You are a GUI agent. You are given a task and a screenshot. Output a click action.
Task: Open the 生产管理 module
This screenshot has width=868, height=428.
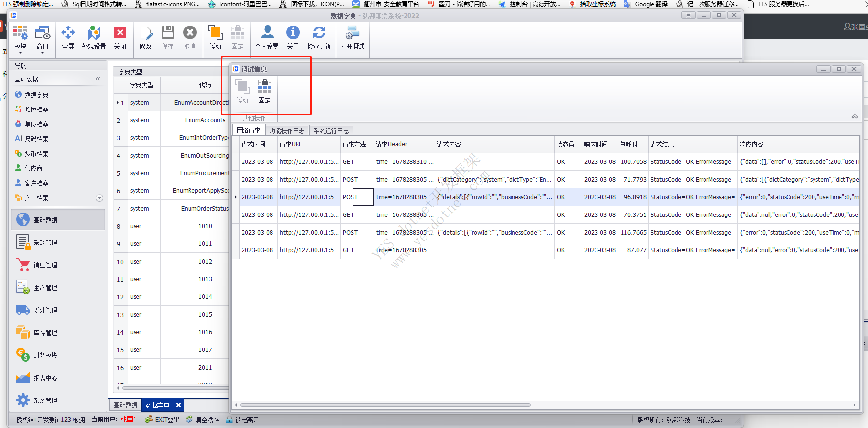(58, 287)
